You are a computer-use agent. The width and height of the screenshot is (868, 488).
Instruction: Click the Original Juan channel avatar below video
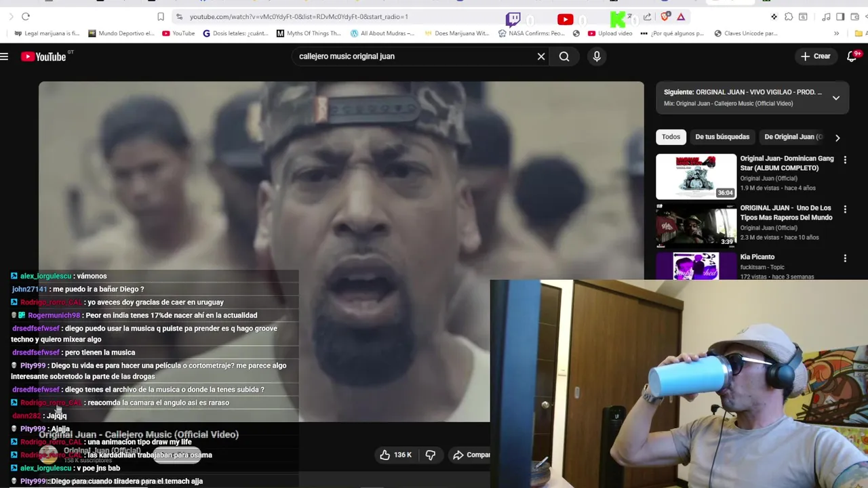(x=48, y=455)
